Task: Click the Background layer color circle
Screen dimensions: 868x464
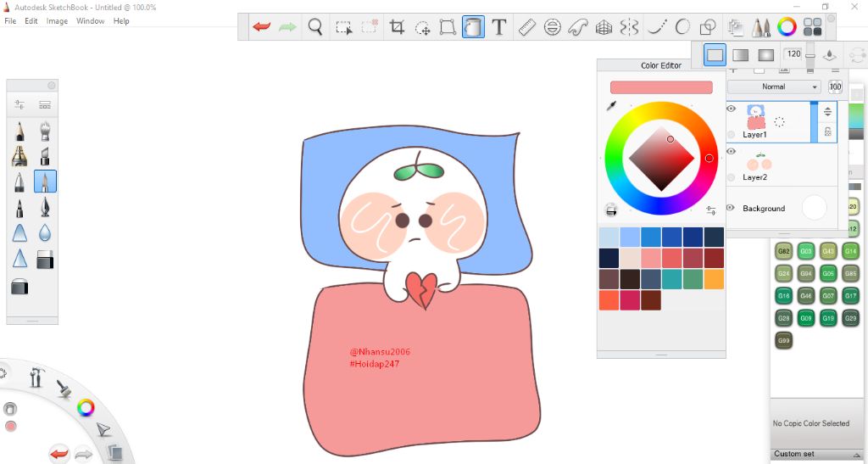Action: 814,208
